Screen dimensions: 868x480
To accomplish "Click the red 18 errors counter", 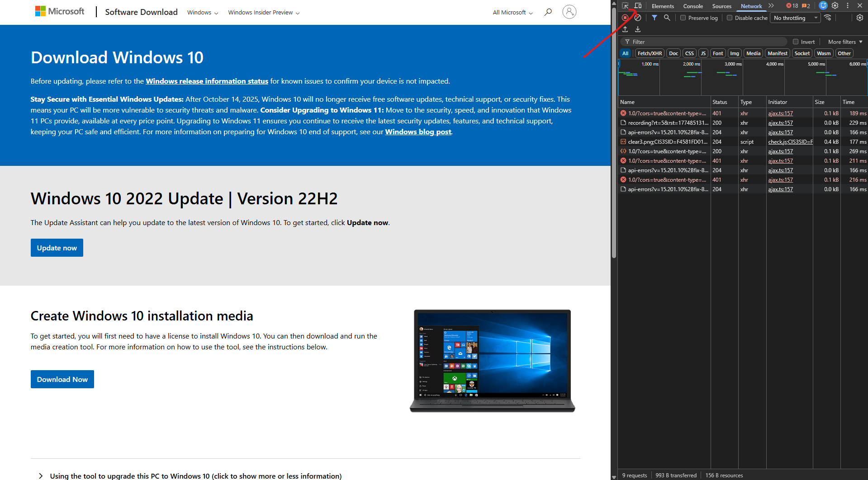I will (792, 6).
